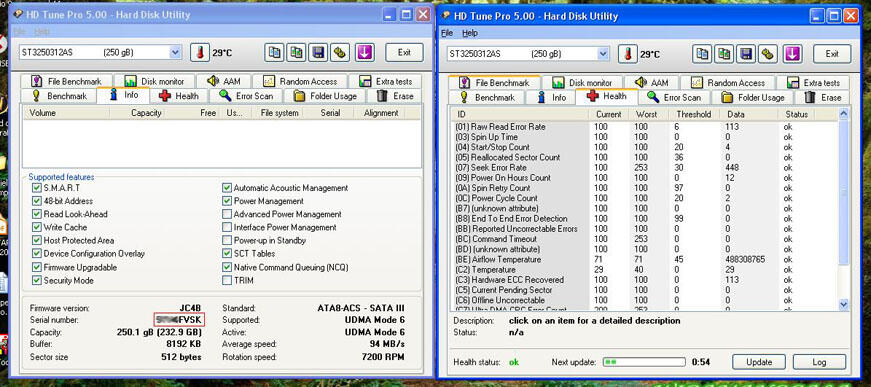Open Help menu in right window
This screenshot has height=387, width=871.
[470, 33]
